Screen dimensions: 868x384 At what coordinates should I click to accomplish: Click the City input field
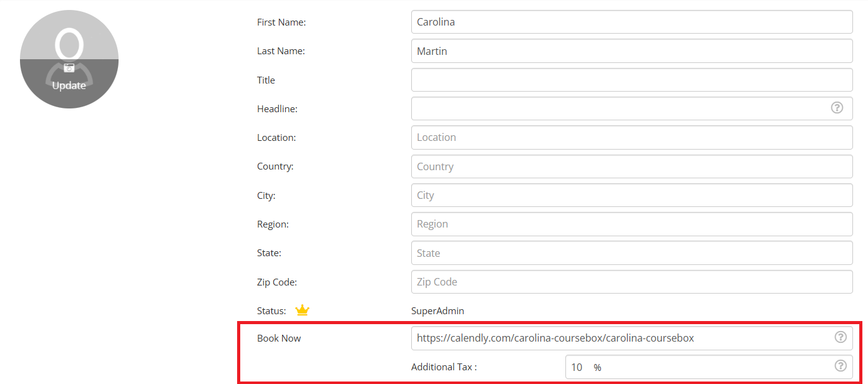pos(631,195)
